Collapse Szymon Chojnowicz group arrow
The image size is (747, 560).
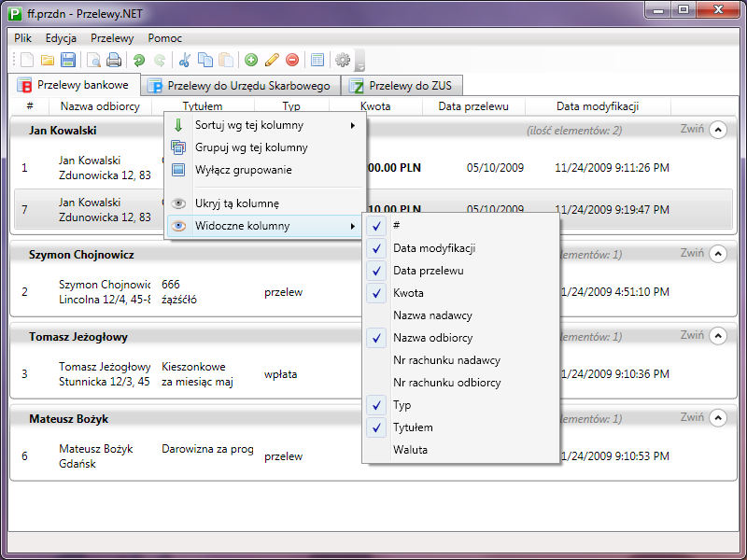coord(717,254)
